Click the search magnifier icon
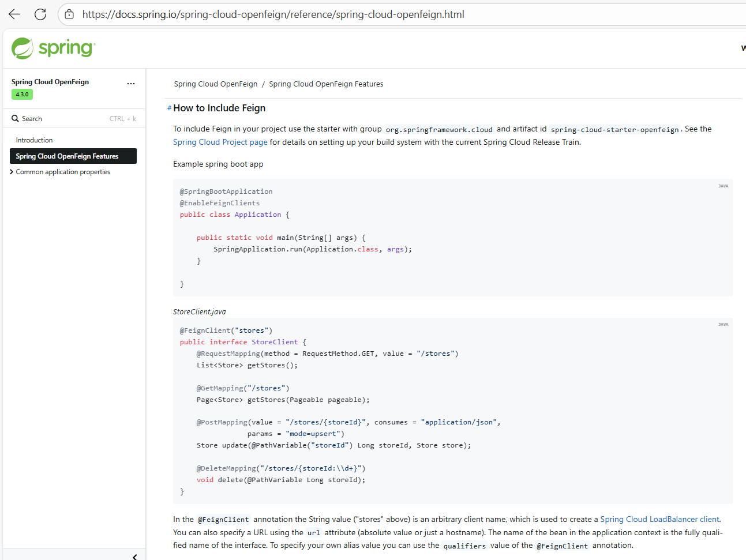Viewport: 746px width, 560px height. click(15, 118)
